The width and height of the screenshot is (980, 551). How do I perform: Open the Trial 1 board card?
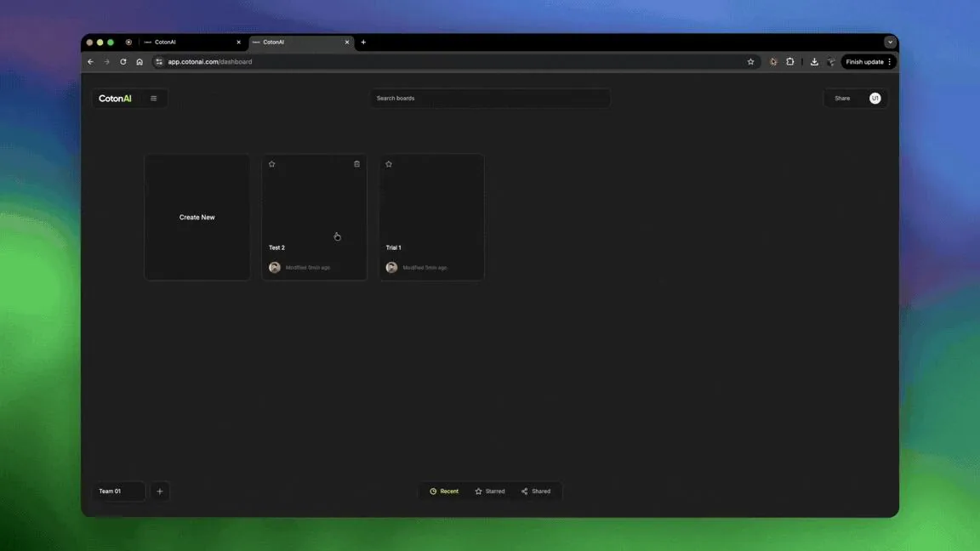tap(431, 218)
